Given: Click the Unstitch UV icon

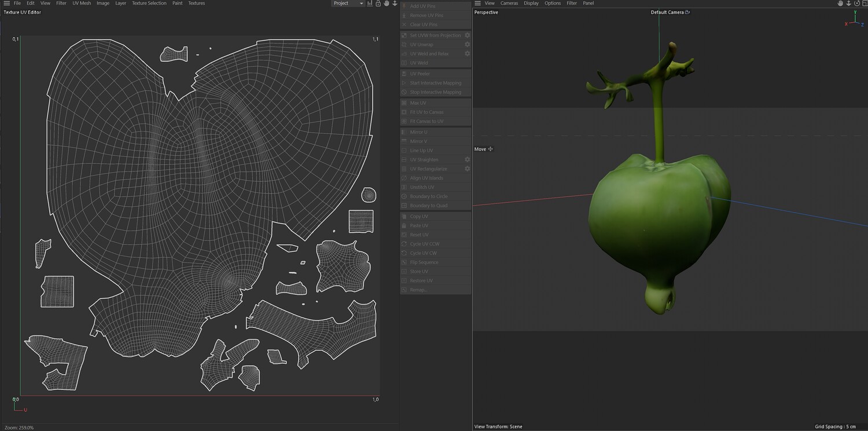Looking at the screenshot, I should coord(404,188).
